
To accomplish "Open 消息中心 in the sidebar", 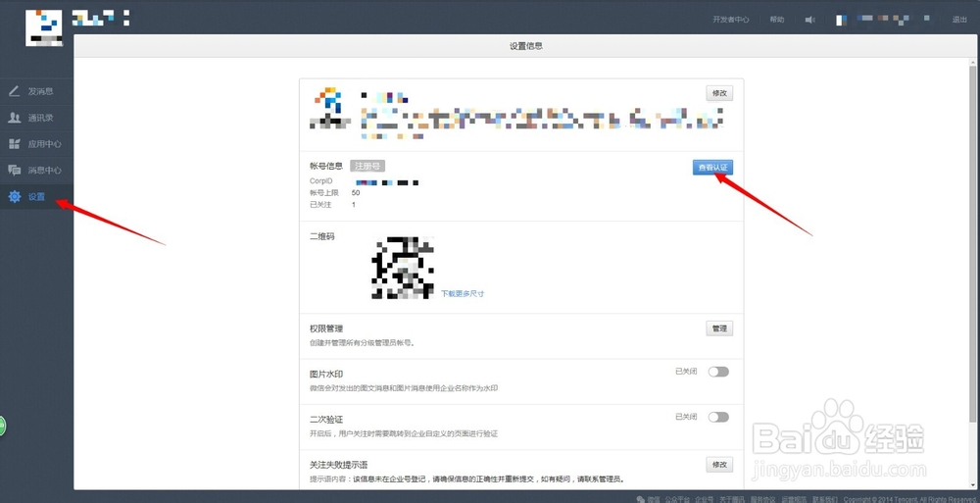I will pos(37,171).
